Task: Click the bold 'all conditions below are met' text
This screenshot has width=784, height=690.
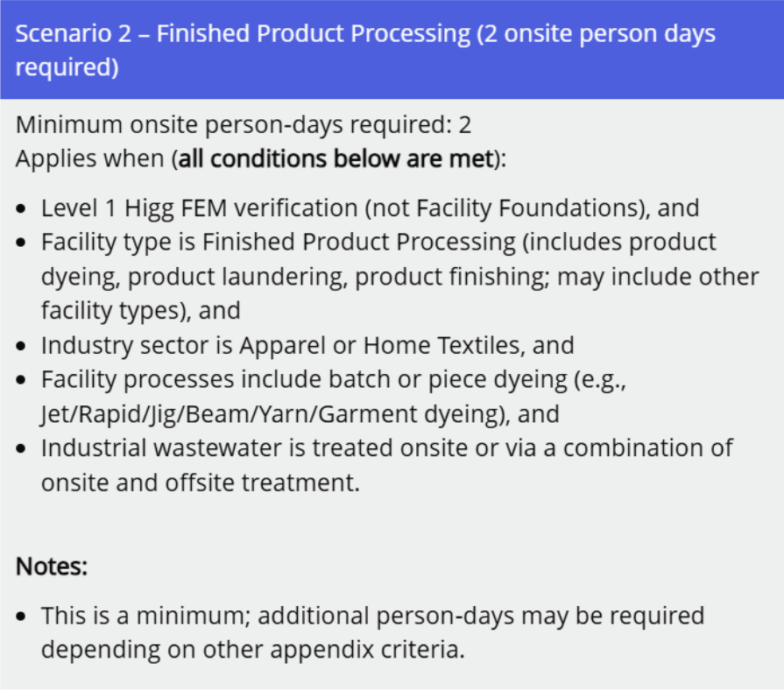Action: (334, 160)
